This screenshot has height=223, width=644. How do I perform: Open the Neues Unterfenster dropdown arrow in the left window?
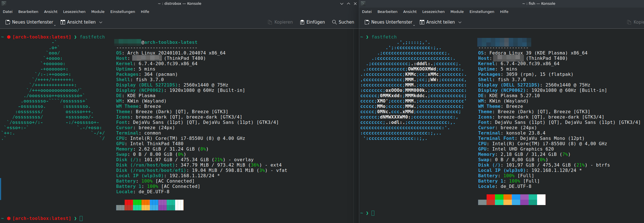[55, 25]
